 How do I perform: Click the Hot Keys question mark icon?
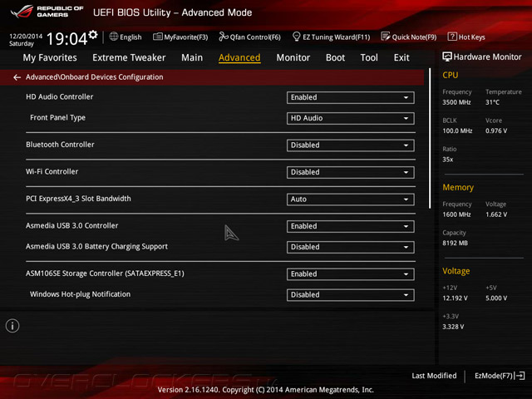452,37
